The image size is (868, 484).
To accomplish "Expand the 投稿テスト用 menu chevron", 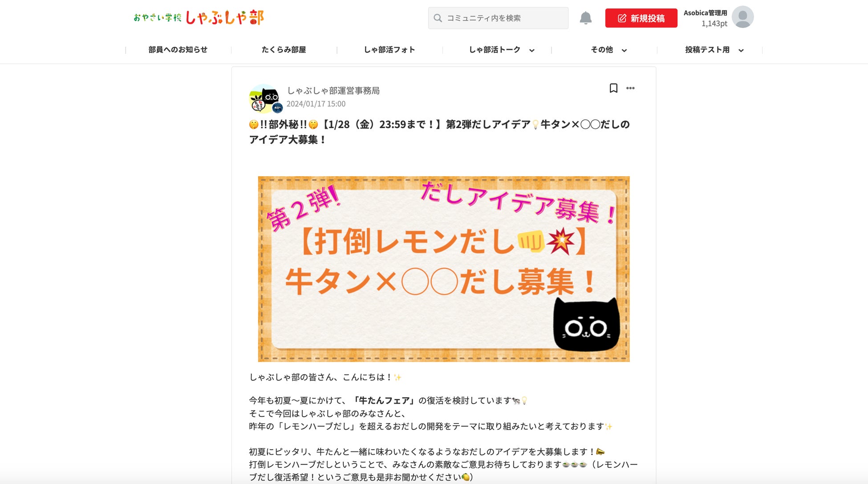I will pyautogui.click(x=741, y=50).
